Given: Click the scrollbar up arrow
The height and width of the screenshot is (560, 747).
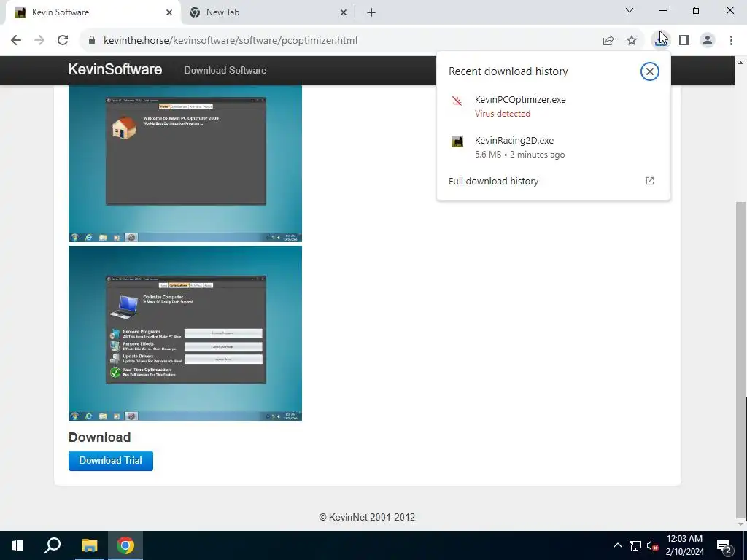Looking at the screenshot, I should click(x=741, y=63).
